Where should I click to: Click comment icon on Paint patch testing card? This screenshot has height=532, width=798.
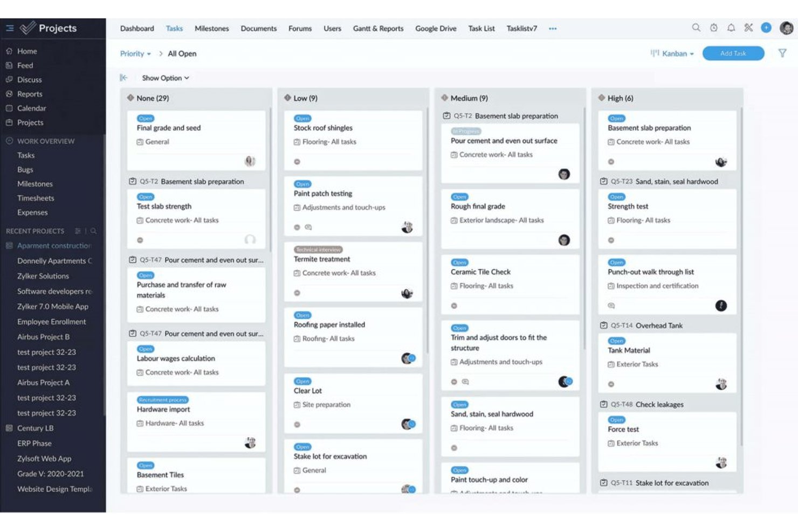(308, 227)
